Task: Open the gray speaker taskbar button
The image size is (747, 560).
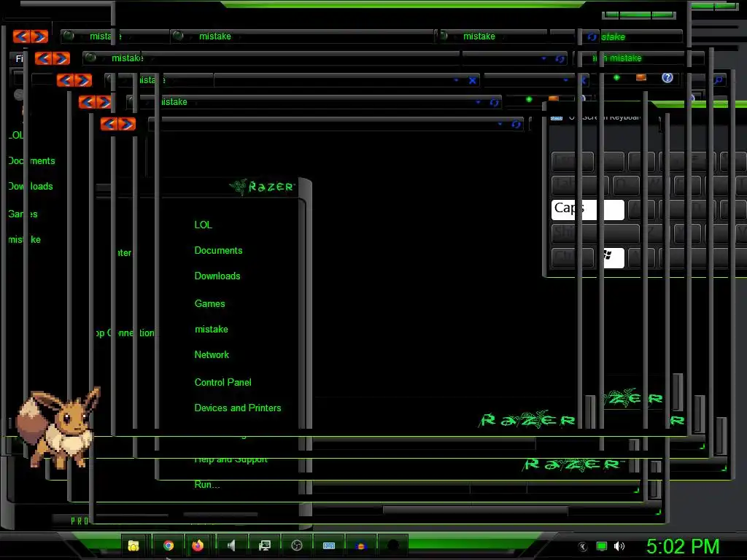Action: tap(231, 545)
